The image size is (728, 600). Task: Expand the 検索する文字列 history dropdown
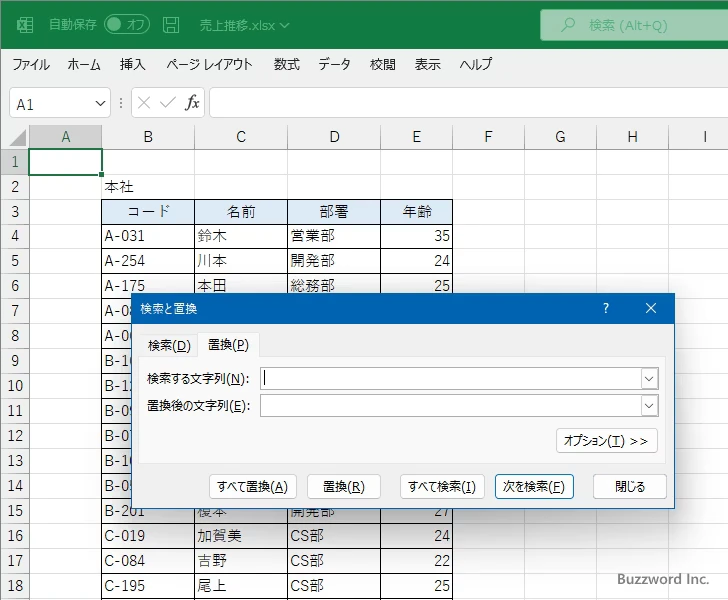click(650, 378)
